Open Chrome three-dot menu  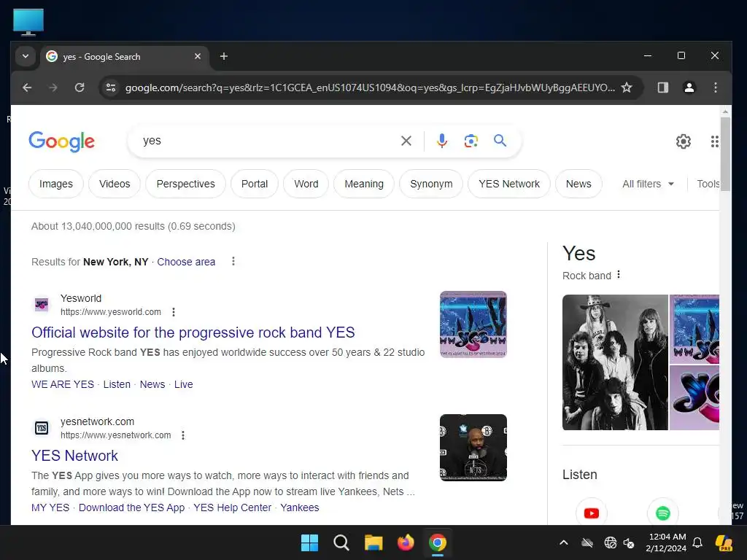715,87
